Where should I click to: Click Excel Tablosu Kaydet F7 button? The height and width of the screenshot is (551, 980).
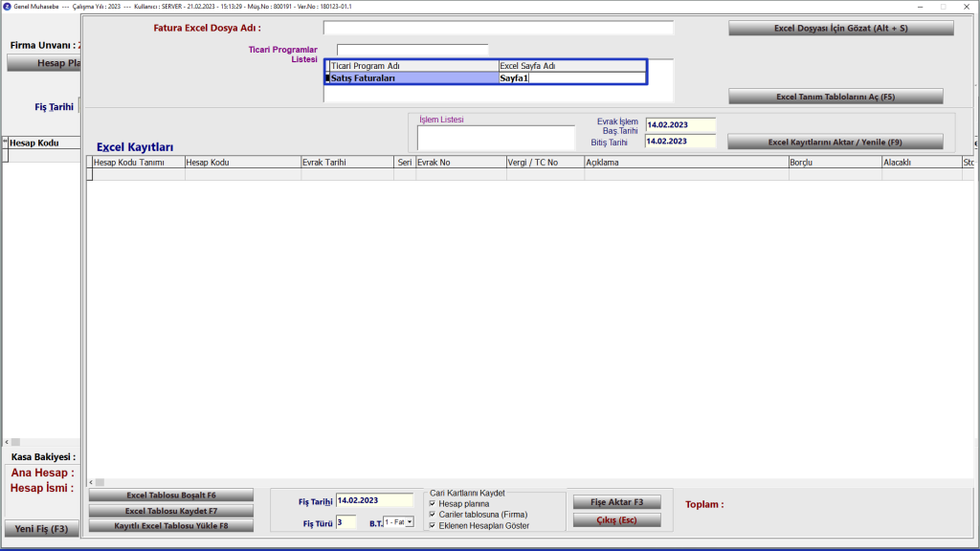[x=171, y=511]
